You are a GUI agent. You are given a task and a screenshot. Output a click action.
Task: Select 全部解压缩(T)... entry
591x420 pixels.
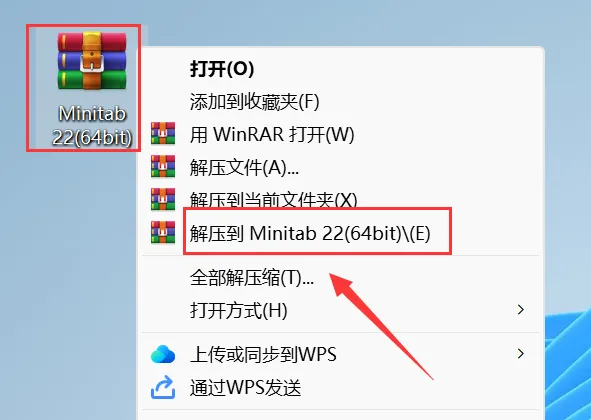click(x=341, y=277)
